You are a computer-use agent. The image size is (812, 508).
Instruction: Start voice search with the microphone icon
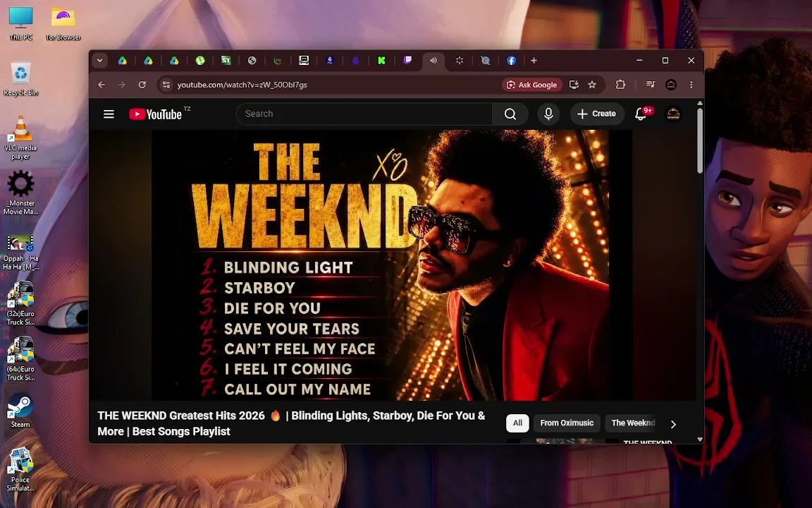[x=548, y=114]
